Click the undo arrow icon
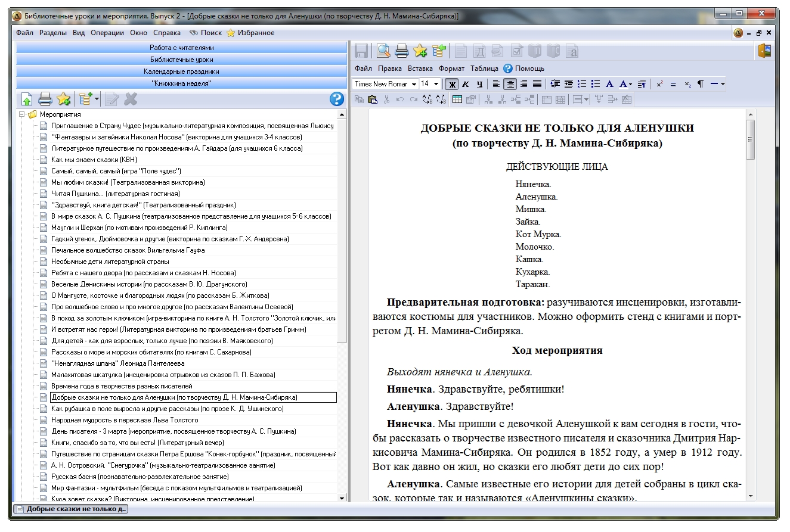This screenshot has height=532, width=790. [x=400, y=99]
